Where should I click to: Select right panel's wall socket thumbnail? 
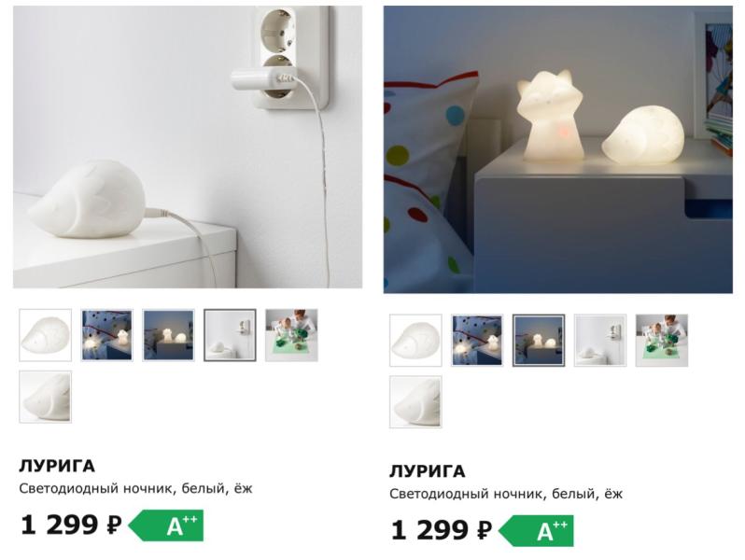tap(600, 341)
